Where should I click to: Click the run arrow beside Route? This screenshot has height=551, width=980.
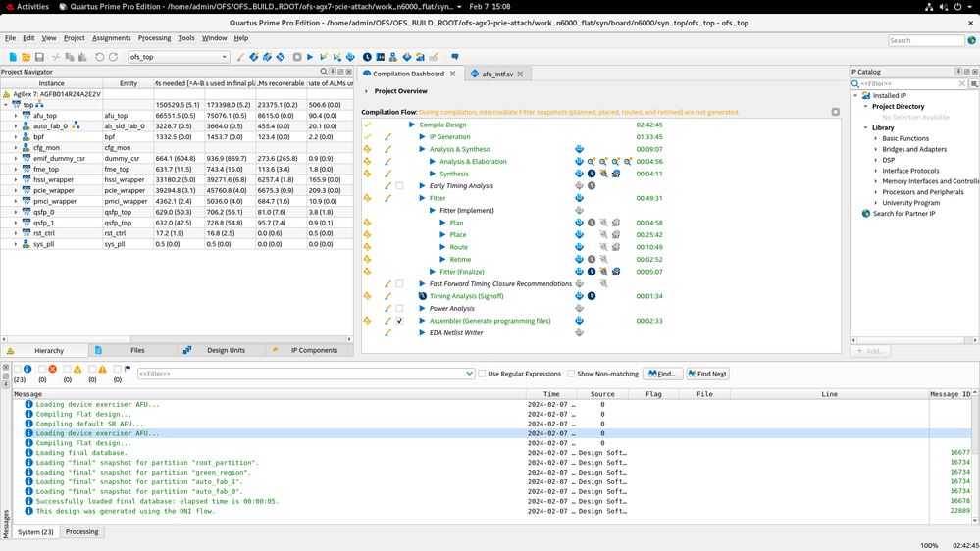443,247
